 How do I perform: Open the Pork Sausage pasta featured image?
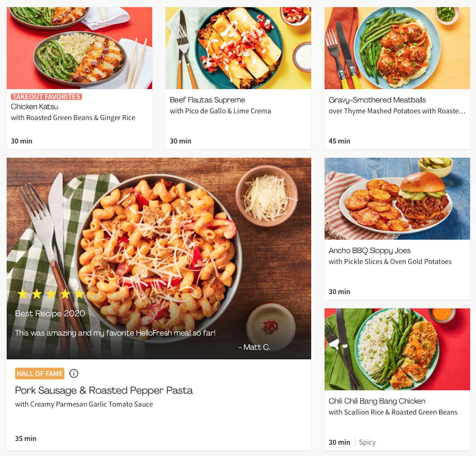159,259
